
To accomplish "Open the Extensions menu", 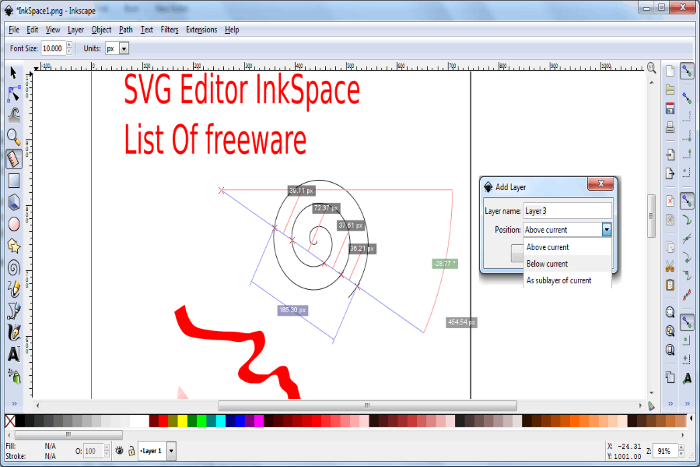I will tap(201, 30).
